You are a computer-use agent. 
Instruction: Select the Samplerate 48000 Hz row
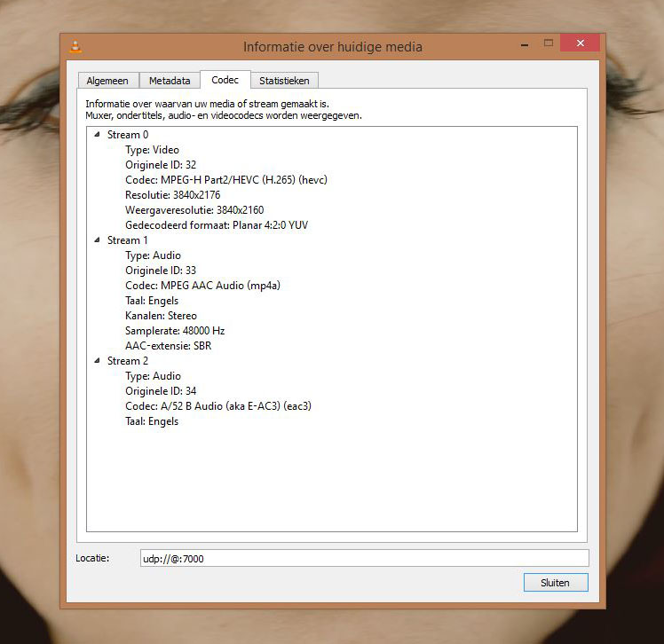pyautogui.click(x=175, y=331)
